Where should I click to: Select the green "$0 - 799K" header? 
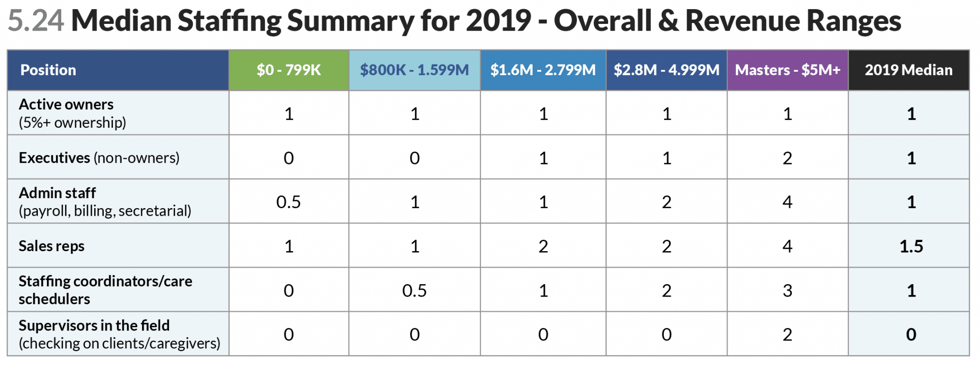(x=289, y=70)
